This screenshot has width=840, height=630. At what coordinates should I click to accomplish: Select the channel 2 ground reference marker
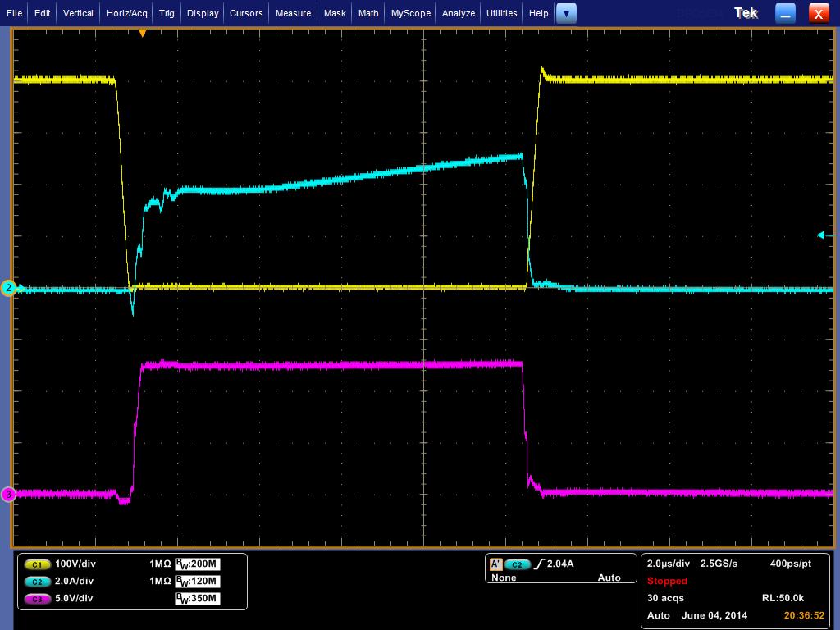[x=9, y=288]
